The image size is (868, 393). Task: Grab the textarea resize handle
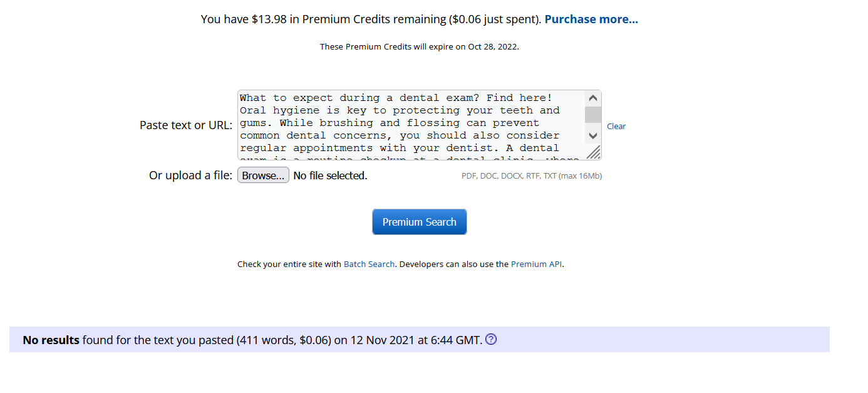pyautogui.click(x=593, y=152)
